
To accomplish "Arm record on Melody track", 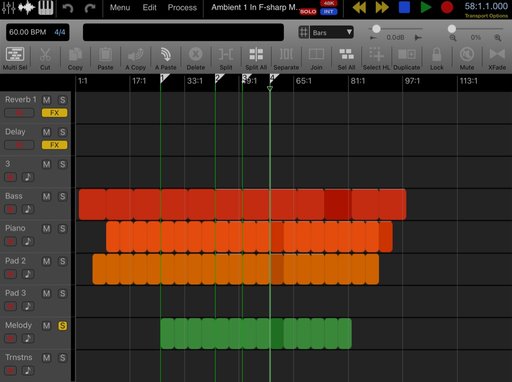I will click(11, 338).
